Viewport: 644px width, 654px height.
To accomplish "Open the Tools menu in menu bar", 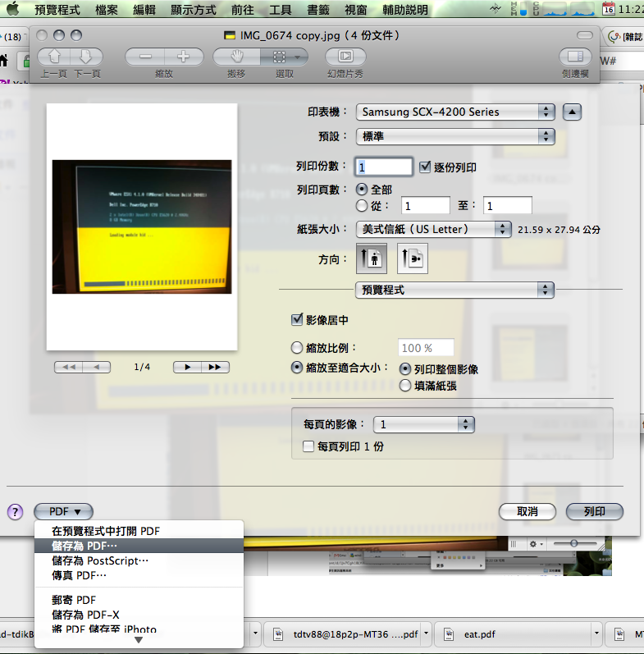I will pyautogui.click(x=281, y=9).
